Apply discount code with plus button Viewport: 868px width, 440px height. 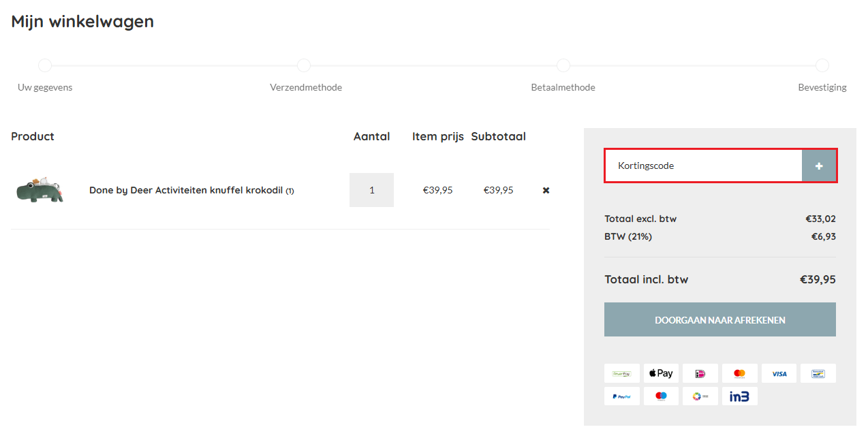[x=818, y=166]
